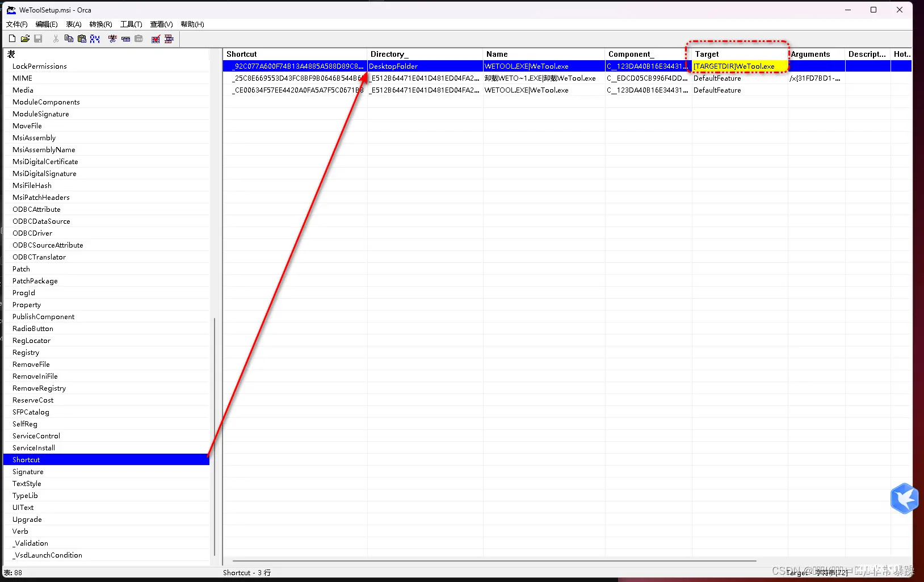Click the _92C077A600F74B13 shortcut cell
Screen dimensions: 924x582
click(x=295, y=66)
